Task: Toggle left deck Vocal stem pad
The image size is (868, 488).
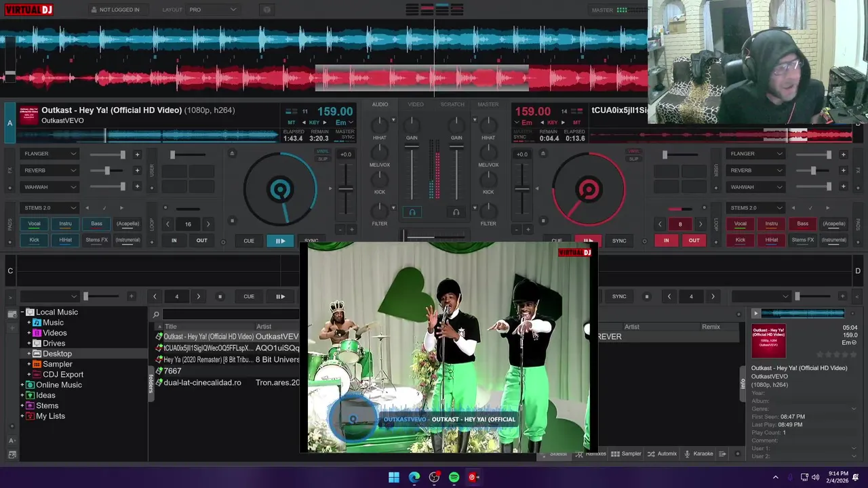Action: pos(34,224)
